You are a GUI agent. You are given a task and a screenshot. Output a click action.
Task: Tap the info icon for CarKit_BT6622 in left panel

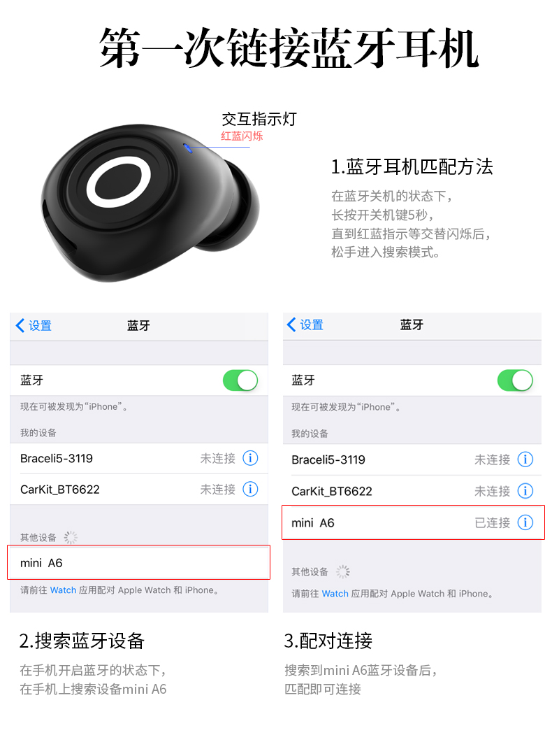(x=250, y=489)
